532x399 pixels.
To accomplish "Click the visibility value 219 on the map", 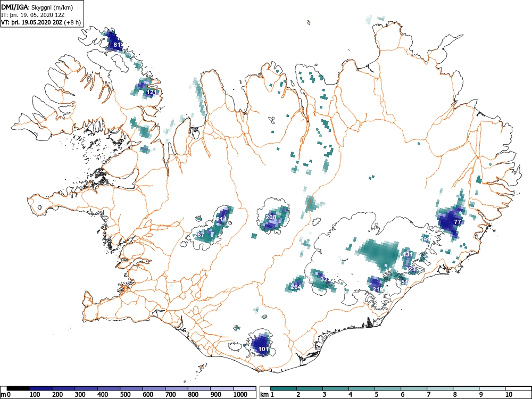I will 378,289.
